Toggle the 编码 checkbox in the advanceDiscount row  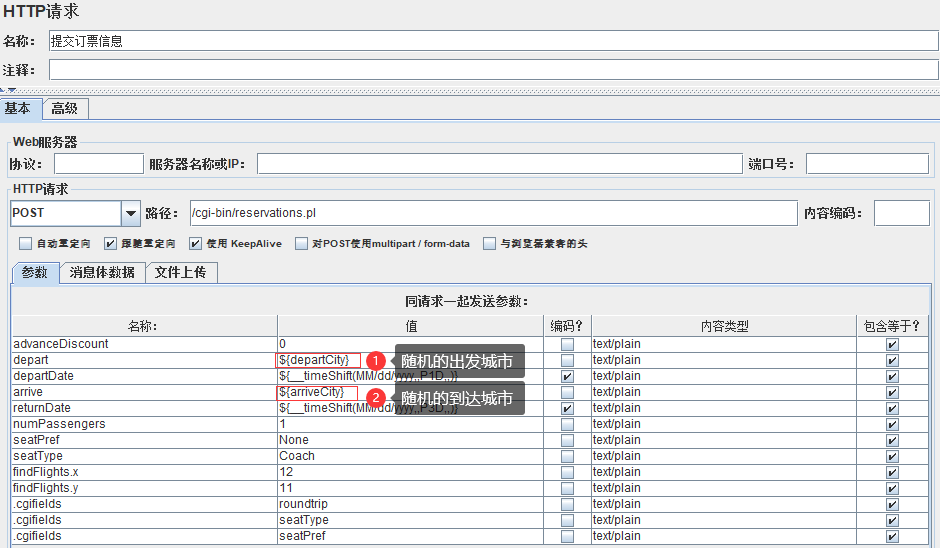click(x=567, y=344)
